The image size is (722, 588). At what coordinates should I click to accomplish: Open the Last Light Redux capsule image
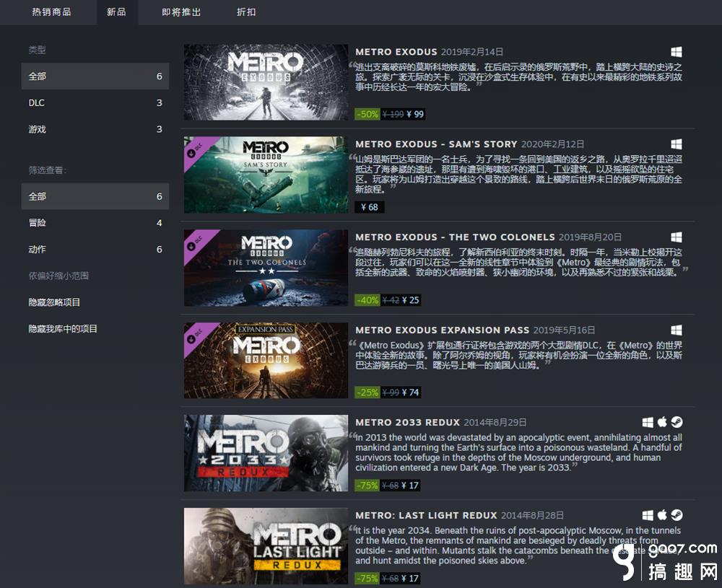pos(266,546)
